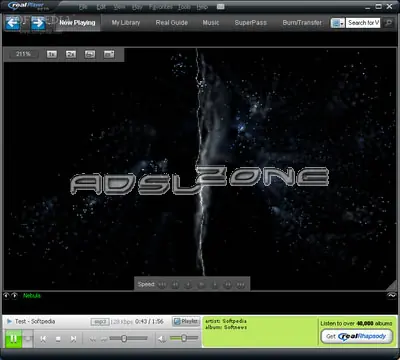Image resolution: width=400 pixels, height=360 pixels.
Task: Click the blue forward arrow button
Action: [38, 23]
